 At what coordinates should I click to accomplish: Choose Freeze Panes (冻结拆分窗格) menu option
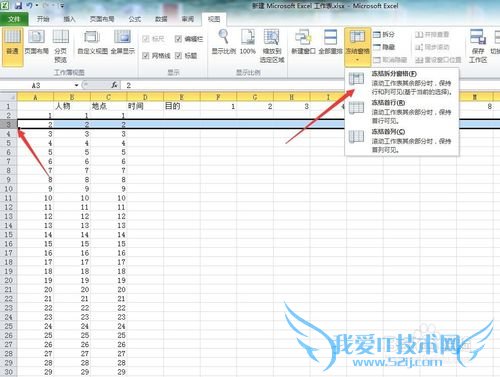tap(402, 83)
